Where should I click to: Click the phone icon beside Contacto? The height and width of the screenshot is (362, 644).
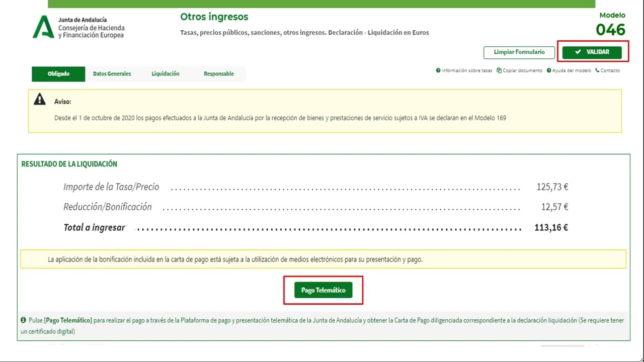(597, 70)
